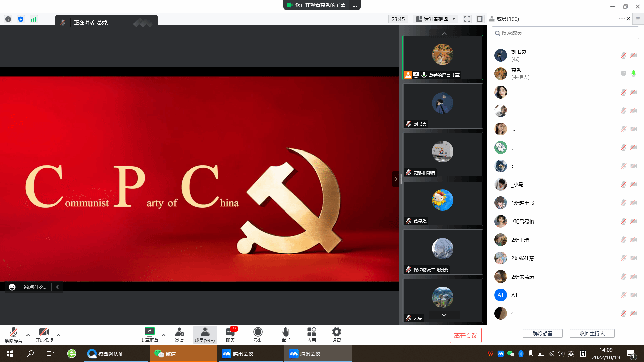
Task: Click Reclaim Host (收回主持人) button
Action: (x=592, y=333)
